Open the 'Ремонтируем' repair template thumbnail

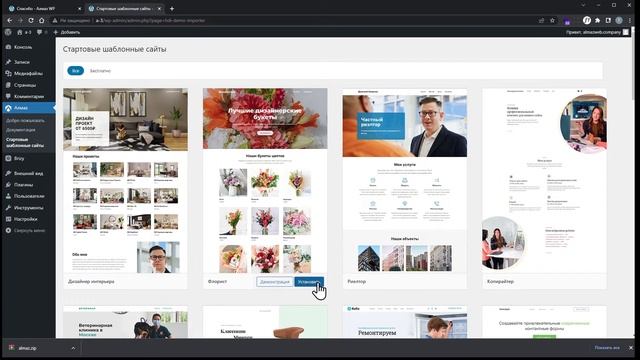[x=404, y=322]
